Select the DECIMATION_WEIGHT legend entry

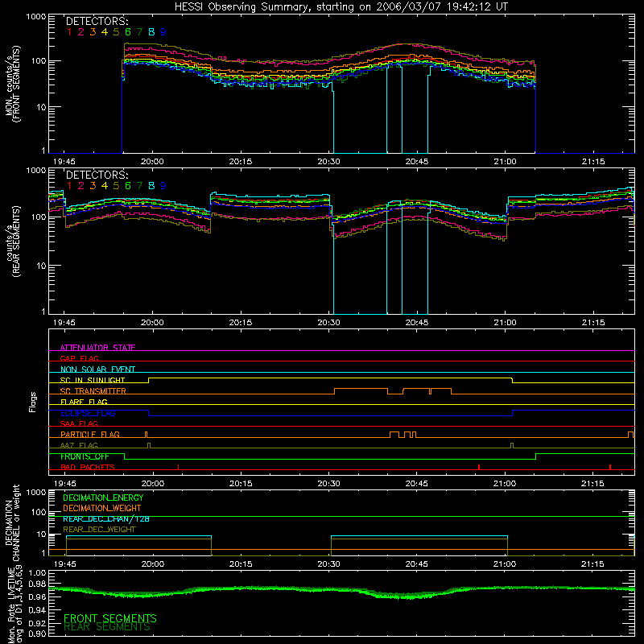(x=102, y=508)
